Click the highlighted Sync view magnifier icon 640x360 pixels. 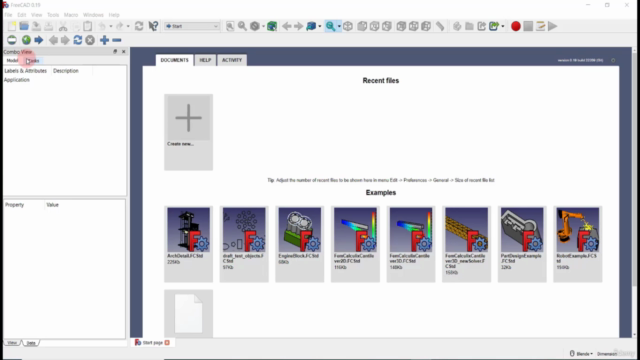(330, 26)
